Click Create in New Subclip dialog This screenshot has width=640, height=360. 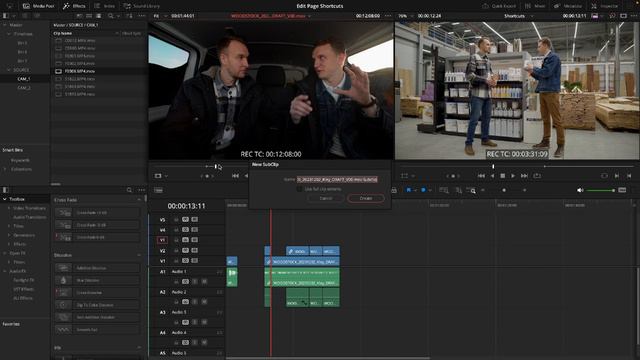366,198
